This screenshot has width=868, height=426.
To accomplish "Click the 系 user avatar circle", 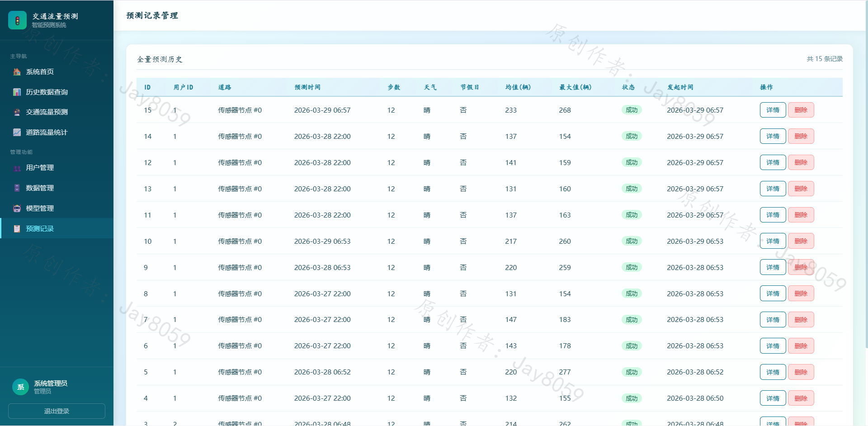I will 20,387.
